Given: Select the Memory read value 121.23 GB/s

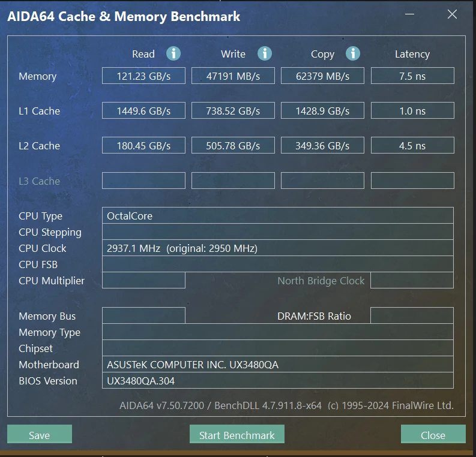Looking at the screenshot, I should [143, 76].
